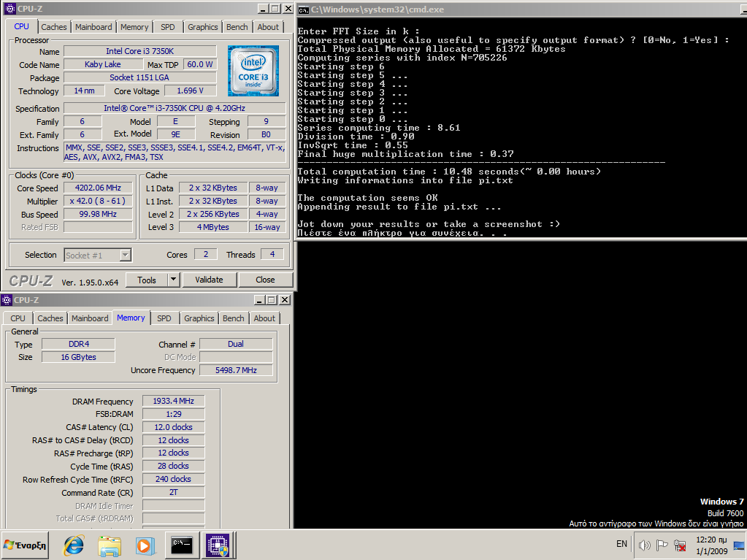The width and height of the screenshot is (747, 560).
Task: Click the Level 3 cache value 4 MBytes
Action: (x=213, y=227)
